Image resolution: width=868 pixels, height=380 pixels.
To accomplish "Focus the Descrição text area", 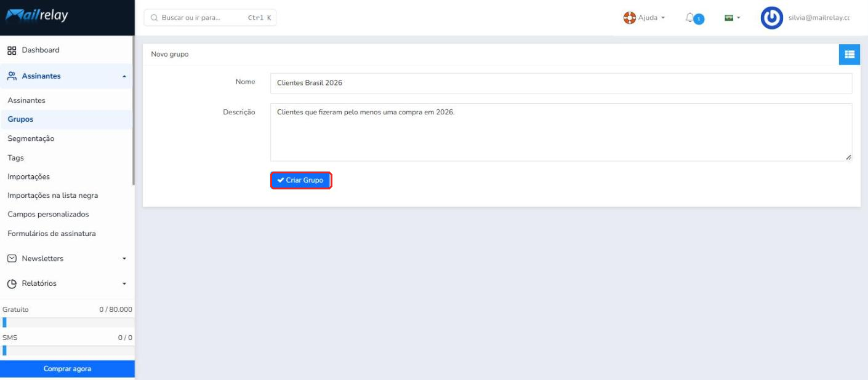I will click(x=561, y=132).
